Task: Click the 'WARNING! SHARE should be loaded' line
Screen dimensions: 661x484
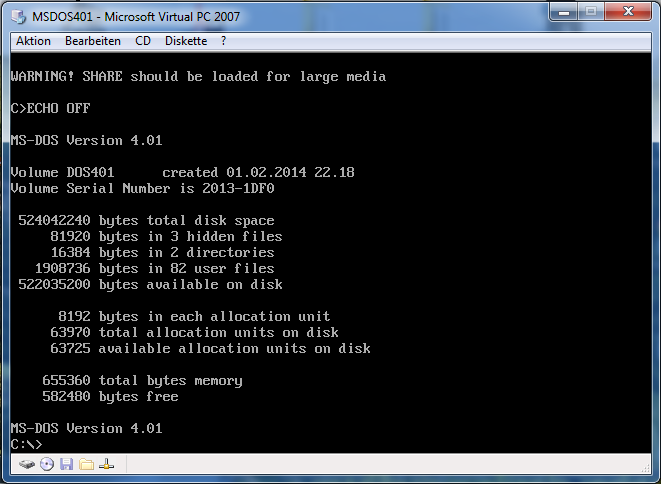Action: [199, 76]
